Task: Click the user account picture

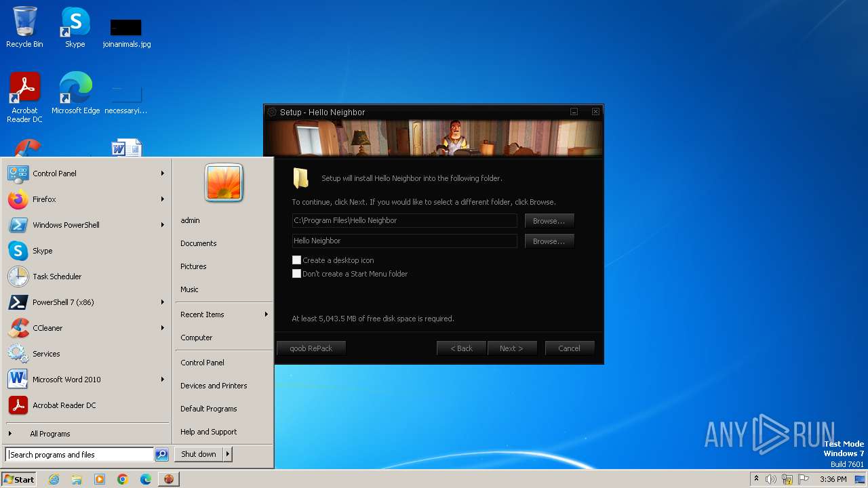Action: click(x=224, y=182)
